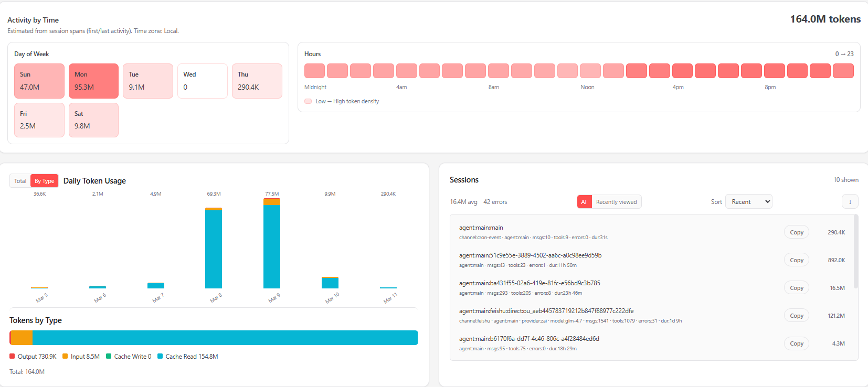The width and height of the screenshot is (868, 387).
Task: Copy the 892.0K session entry
Action: 796,260
